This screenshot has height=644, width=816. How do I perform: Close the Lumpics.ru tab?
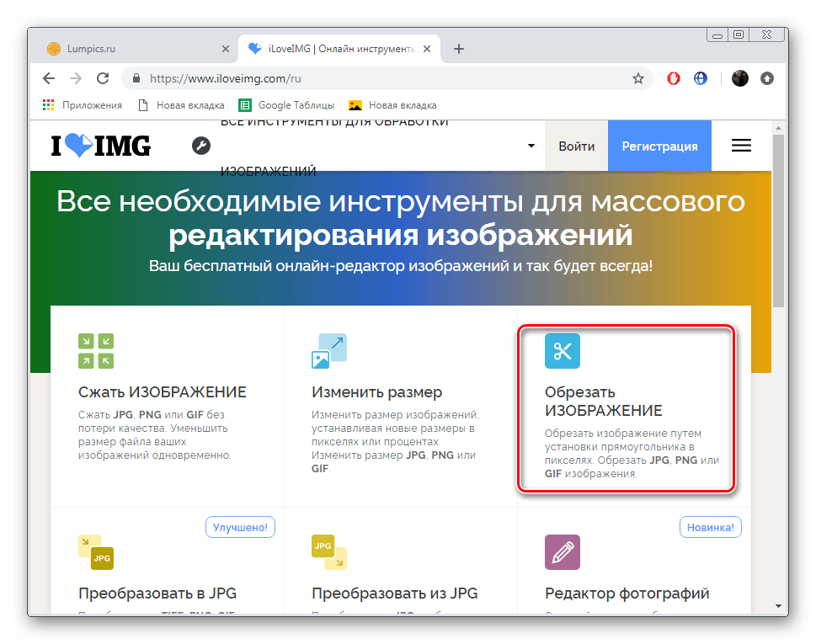click(x=226, y=49)
